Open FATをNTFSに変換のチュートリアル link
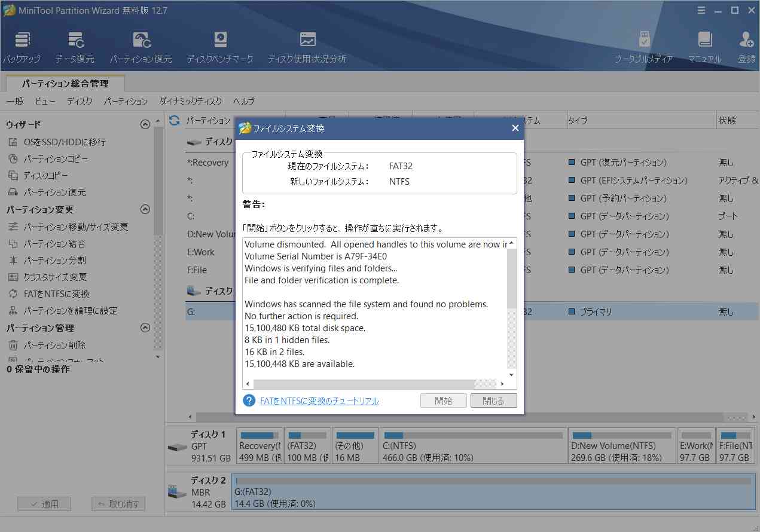 [319, 401]
